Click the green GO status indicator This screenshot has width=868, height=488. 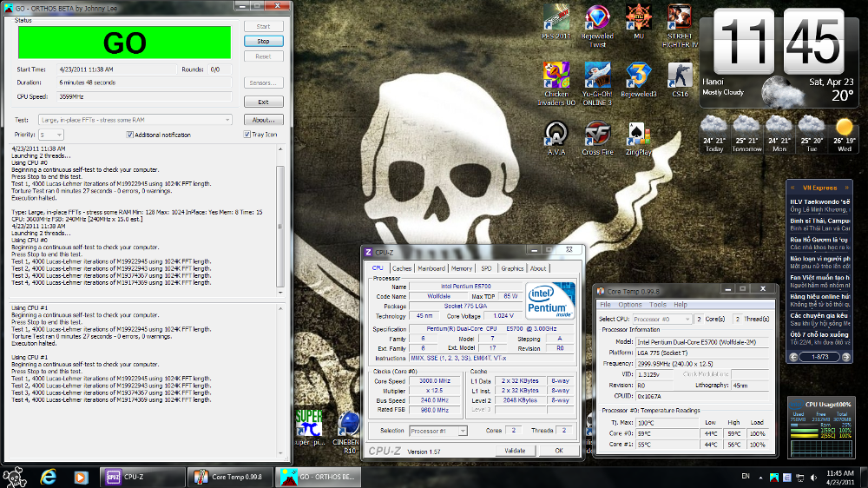click(124, 43)
